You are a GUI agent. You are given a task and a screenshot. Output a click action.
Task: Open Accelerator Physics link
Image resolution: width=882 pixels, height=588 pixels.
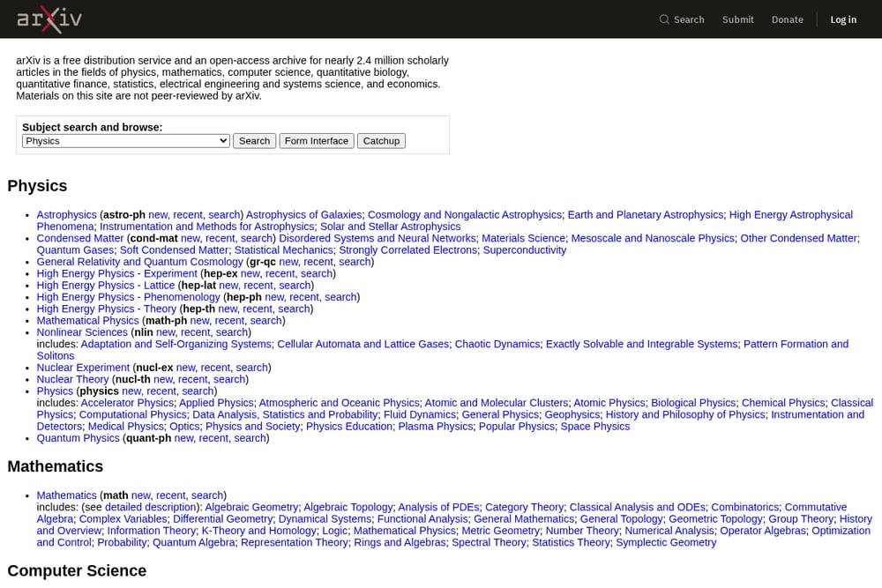pos(127,403)
